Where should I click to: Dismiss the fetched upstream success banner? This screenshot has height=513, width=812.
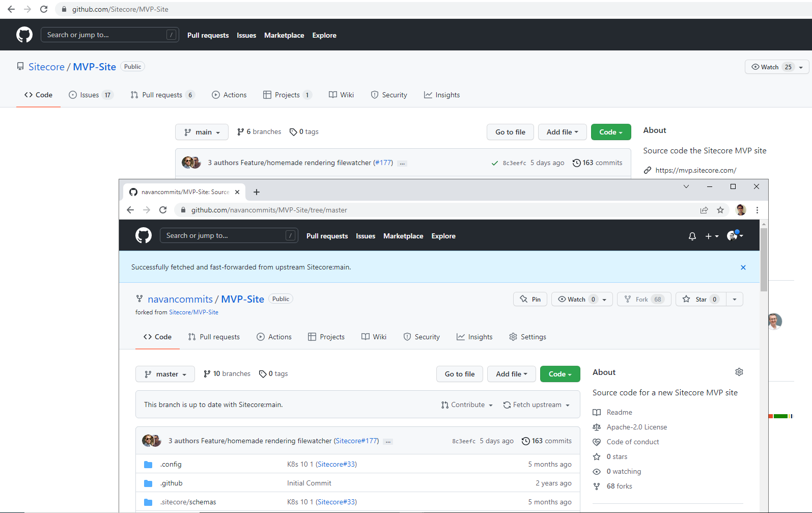[743, 267]
